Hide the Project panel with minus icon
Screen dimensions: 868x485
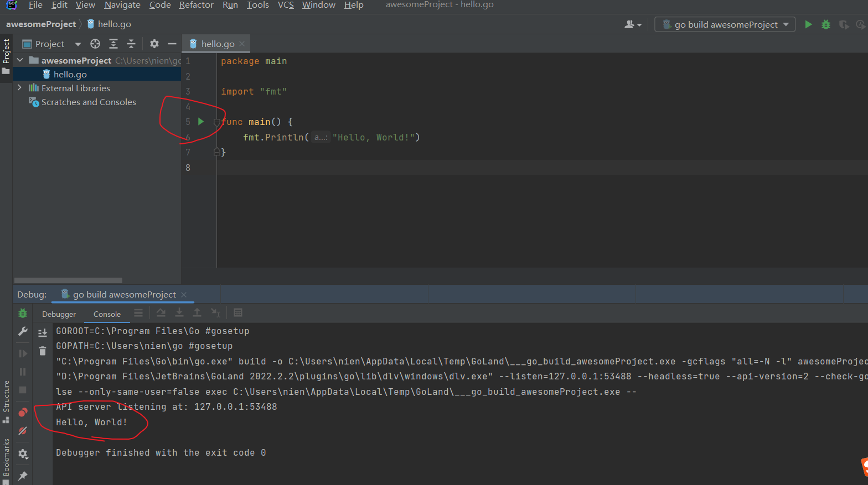(172, 44)
